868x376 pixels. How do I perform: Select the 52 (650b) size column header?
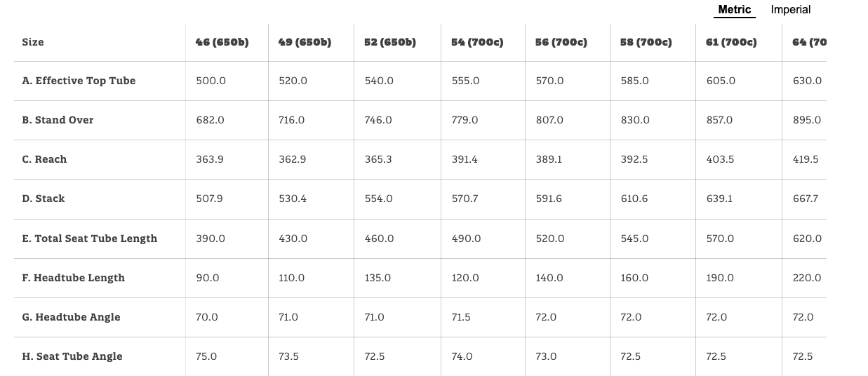(390, 42)
